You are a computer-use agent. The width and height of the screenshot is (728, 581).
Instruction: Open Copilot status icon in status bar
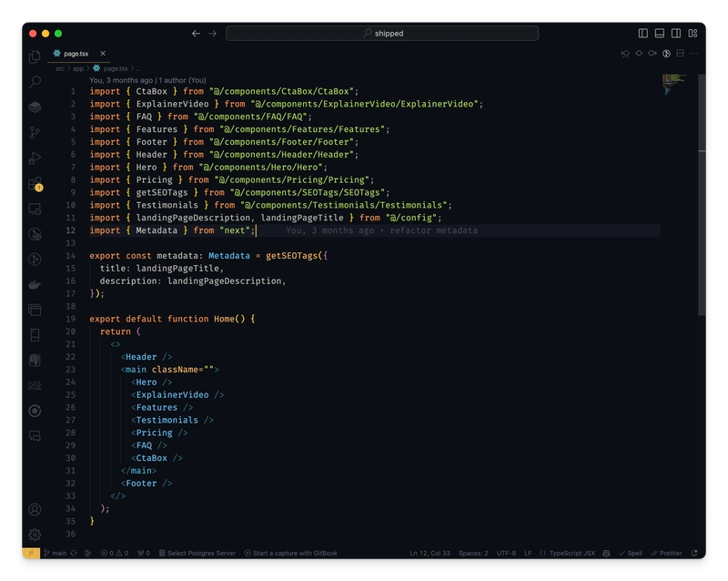[x=606, y=553]
